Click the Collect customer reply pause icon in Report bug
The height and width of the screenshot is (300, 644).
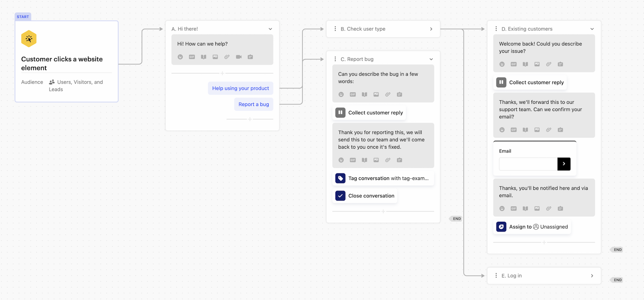pos(340,112)
